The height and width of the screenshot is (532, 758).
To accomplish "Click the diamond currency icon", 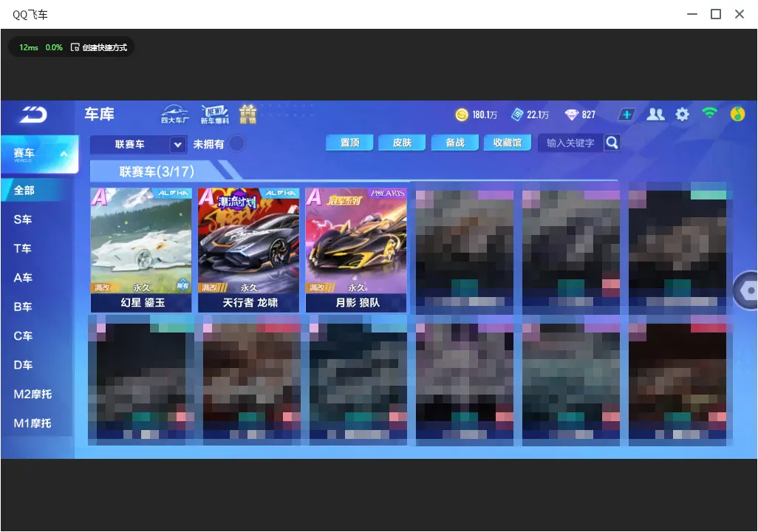I will [x=571, y=115].
